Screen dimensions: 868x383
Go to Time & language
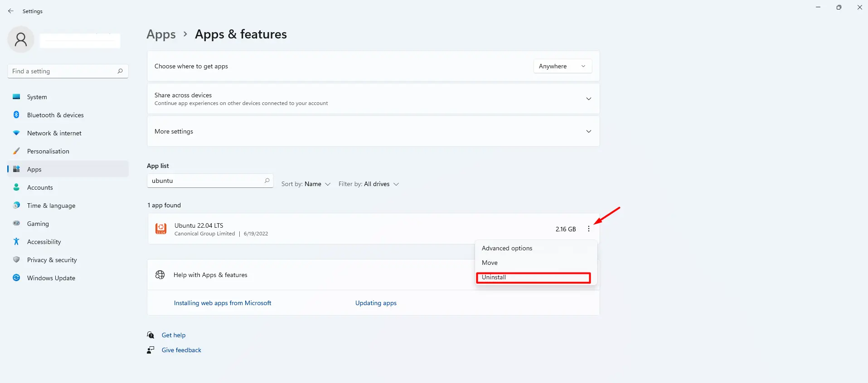pyautogui.click(x=68, y=206)
